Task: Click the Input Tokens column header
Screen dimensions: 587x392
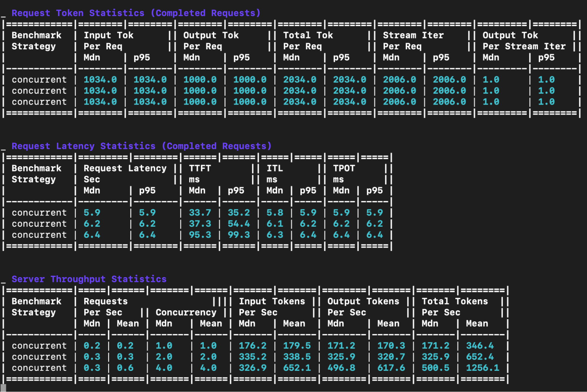Action: (272, 302)
